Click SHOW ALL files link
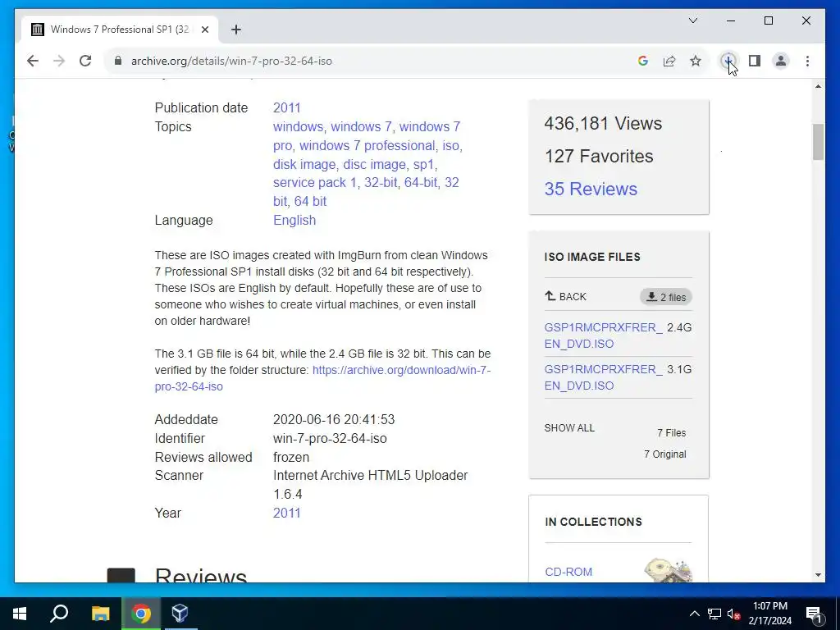 pyautogui.click(x=569, y=428)
